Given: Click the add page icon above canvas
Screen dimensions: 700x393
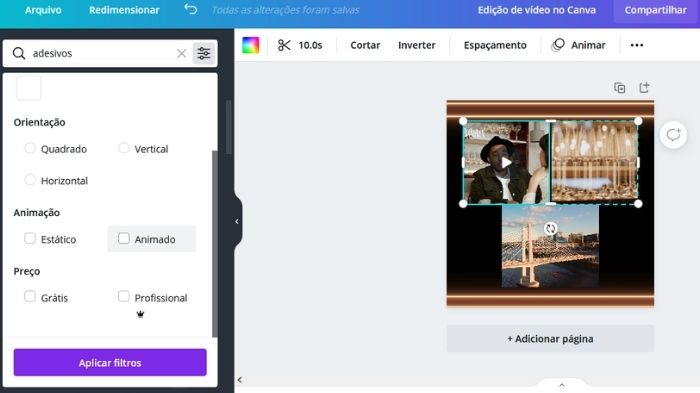Looking at the screenshot, I should [x=644, y=88].
